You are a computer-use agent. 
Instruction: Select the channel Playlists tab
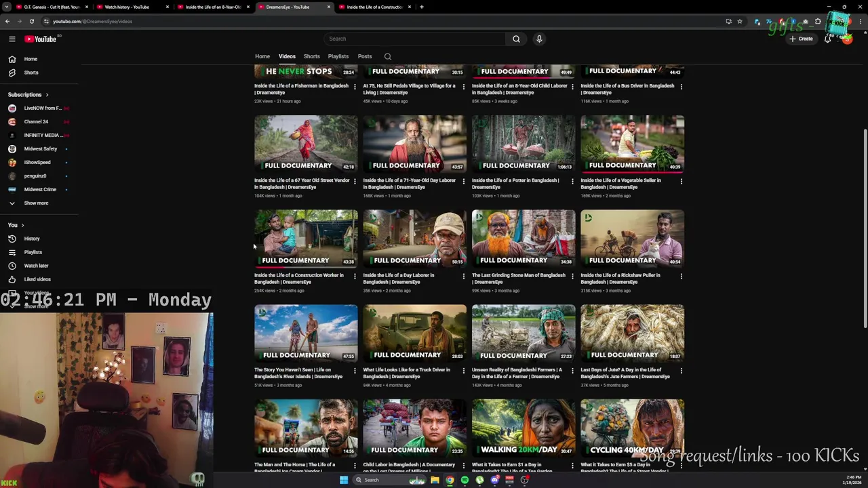click(x=338, y=56)
